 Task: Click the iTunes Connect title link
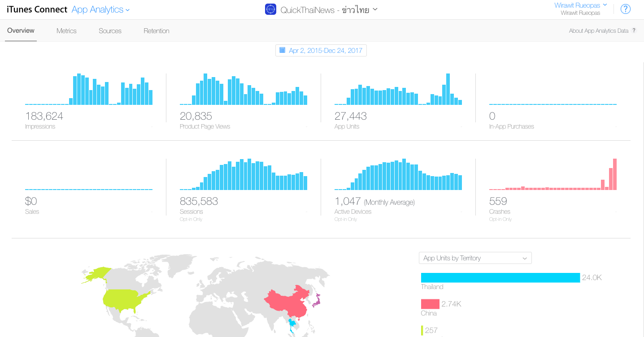click(37, 9)
